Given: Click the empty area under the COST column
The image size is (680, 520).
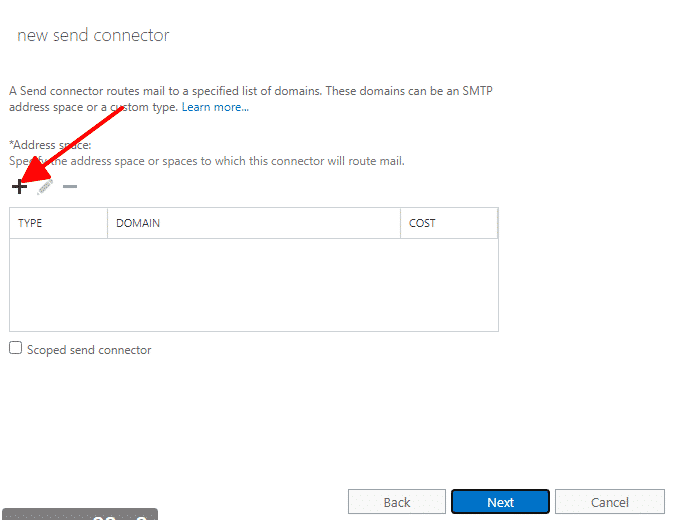Looking at the screenshot, I should tap(448, 284).
